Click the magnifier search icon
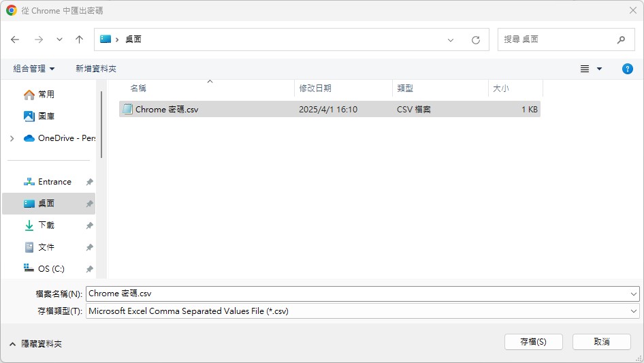The width and height of the screenshot is (644, 363). point(621,40)
